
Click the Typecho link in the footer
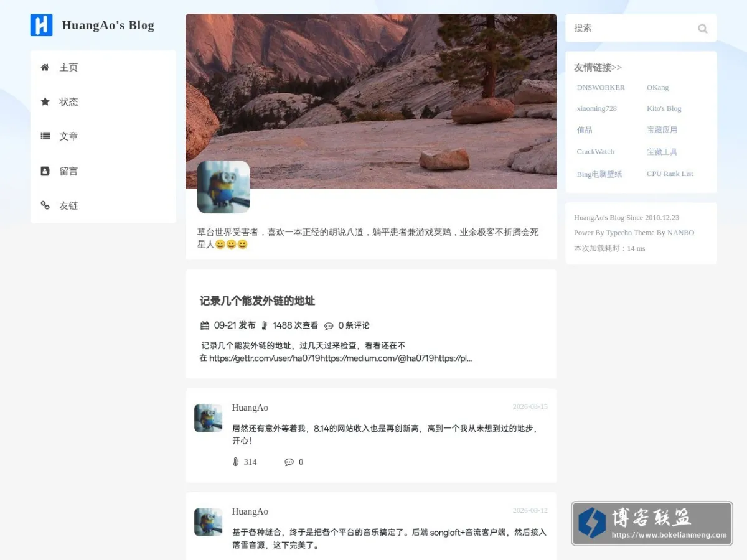618,233
